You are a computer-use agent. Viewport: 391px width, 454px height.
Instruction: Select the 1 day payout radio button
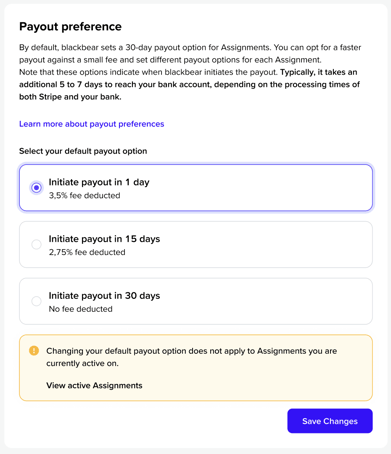pos(36,188)
